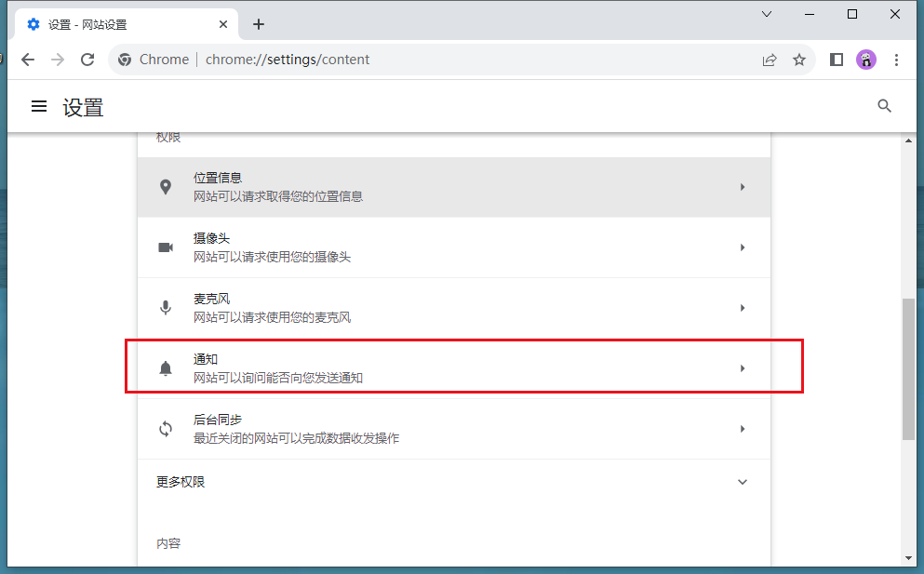This screenshot has width=924, height=574.
Task: Click the 更多权限 label
Action: (181, 482)
